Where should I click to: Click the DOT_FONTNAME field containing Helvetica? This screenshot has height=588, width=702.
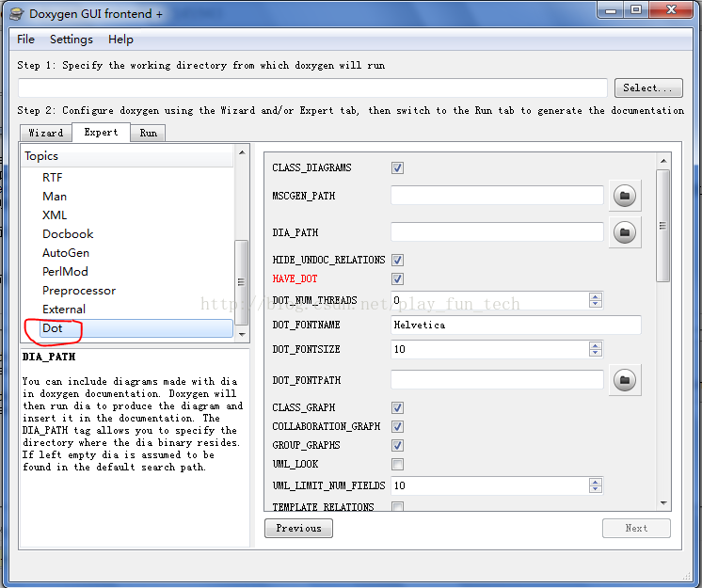coord(516,325)
